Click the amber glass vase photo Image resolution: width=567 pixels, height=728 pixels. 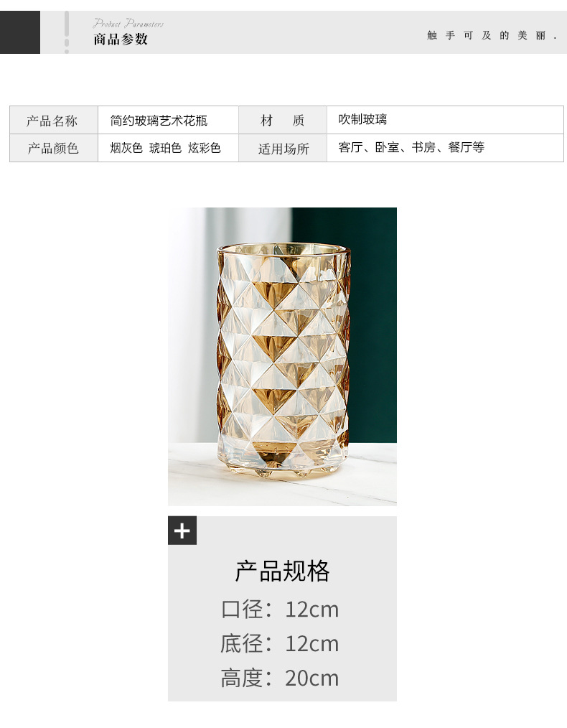pyautogui.click(x=282, y=356)
